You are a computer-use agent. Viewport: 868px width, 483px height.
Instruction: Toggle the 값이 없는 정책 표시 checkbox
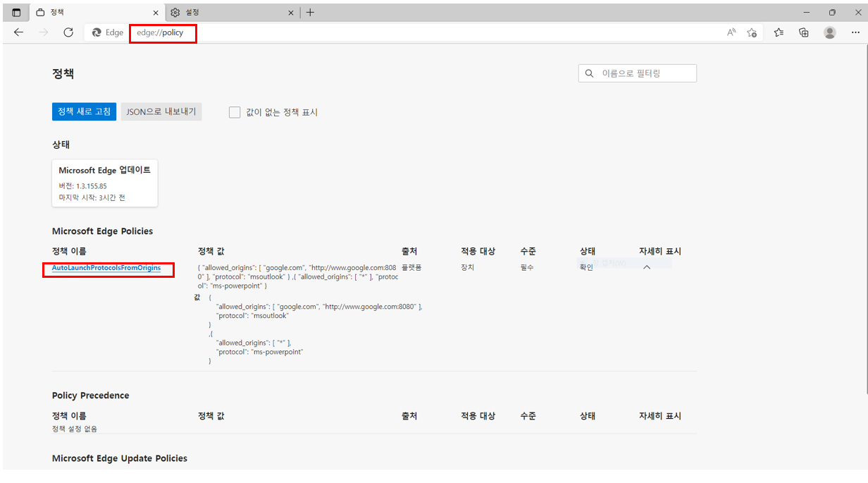point(235,112)
